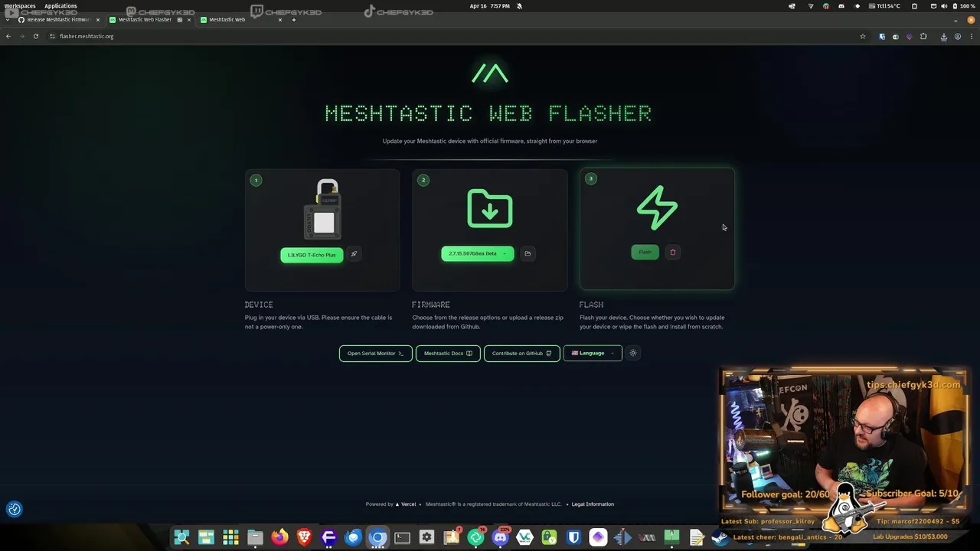
Task: Click the green Flash button
Action: point(645,252)
